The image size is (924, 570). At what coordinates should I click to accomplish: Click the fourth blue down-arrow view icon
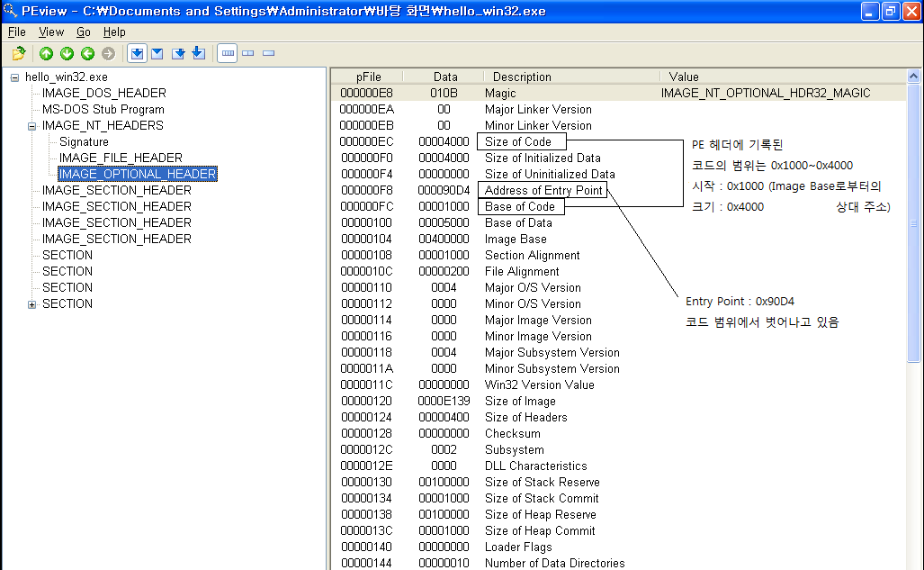point(199,54)
